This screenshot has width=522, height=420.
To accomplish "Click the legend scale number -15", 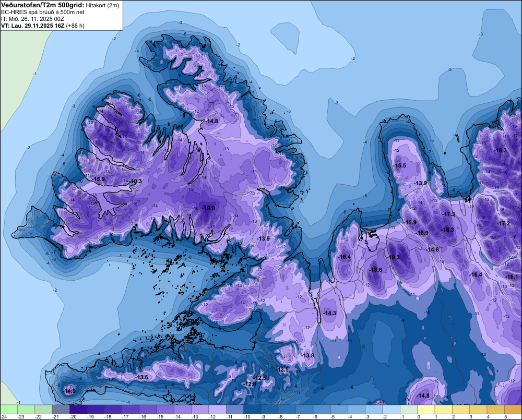I will (160, 417).
